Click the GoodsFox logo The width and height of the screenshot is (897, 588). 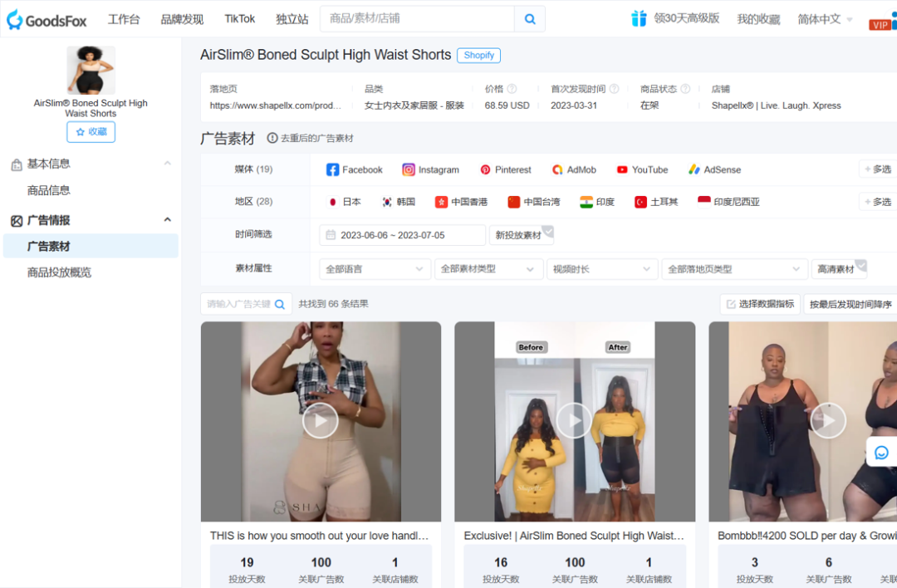[47, 18]
